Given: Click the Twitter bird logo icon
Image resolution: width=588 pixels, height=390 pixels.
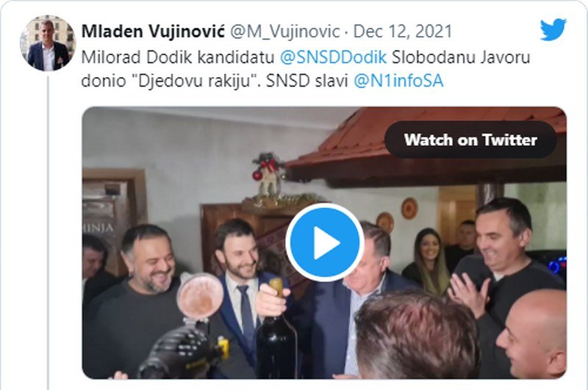Looking at the screenshot, I should [x=553, y=29].
